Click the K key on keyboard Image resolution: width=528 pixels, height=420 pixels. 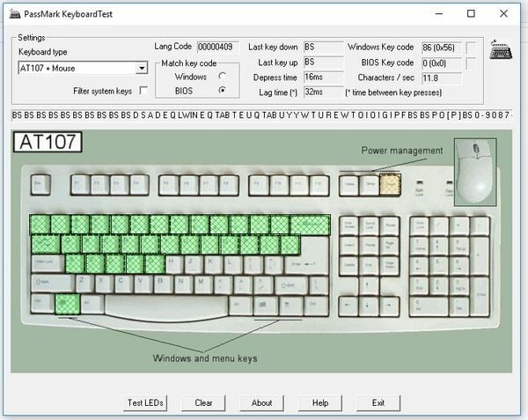coord(213,264)
